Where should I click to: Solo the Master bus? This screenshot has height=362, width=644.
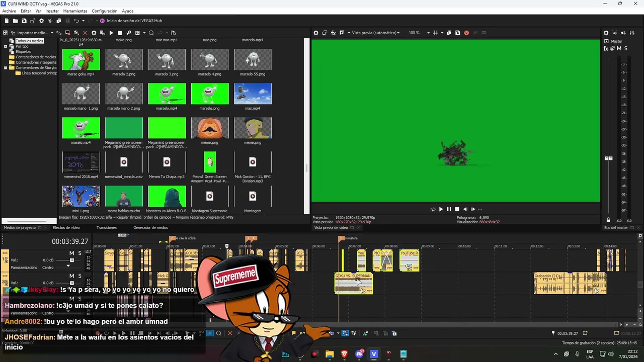[625, 48]
